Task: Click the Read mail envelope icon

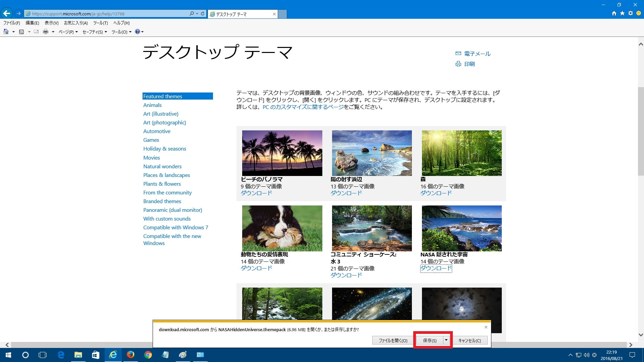Action: coord(36,32)
